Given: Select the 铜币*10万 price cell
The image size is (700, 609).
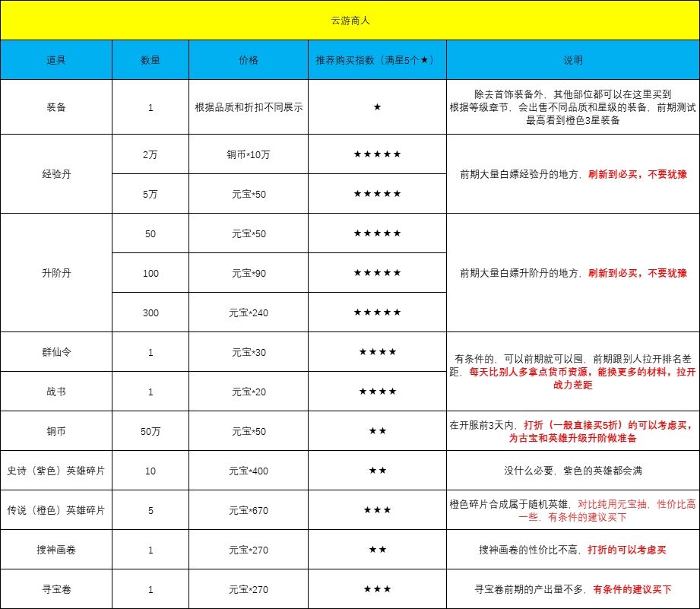Looking at the screenshot, I should pos(249,154).
